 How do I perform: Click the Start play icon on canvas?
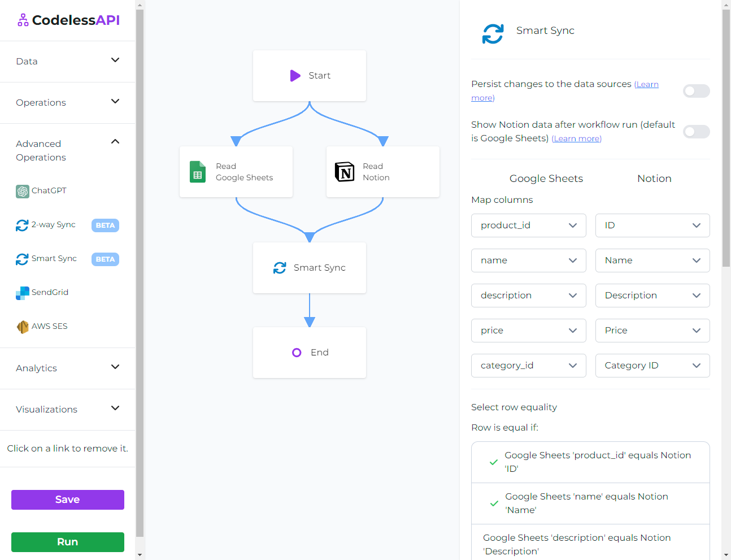pos(295,76)
